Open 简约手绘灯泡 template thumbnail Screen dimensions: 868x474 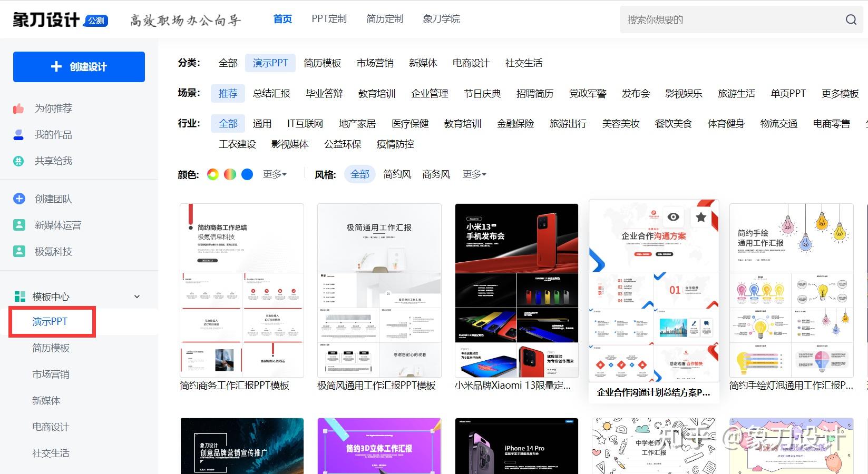(792, 290)
